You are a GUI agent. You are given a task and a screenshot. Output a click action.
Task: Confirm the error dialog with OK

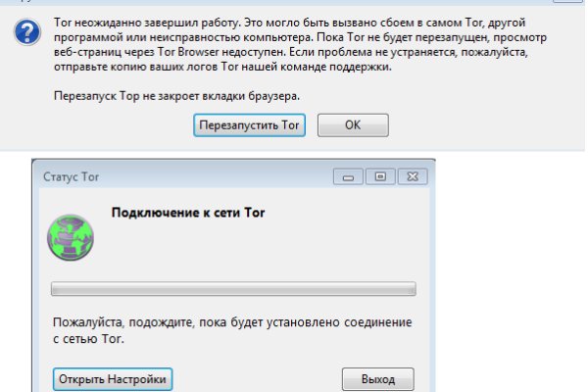coord(353,125)
